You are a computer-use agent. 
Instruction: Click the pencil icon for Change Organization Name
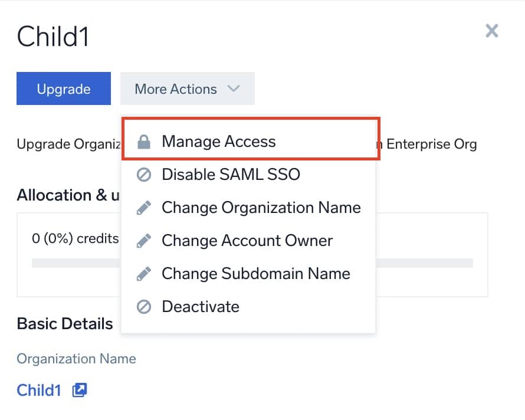pyautogui.click(x=143, y=207)
